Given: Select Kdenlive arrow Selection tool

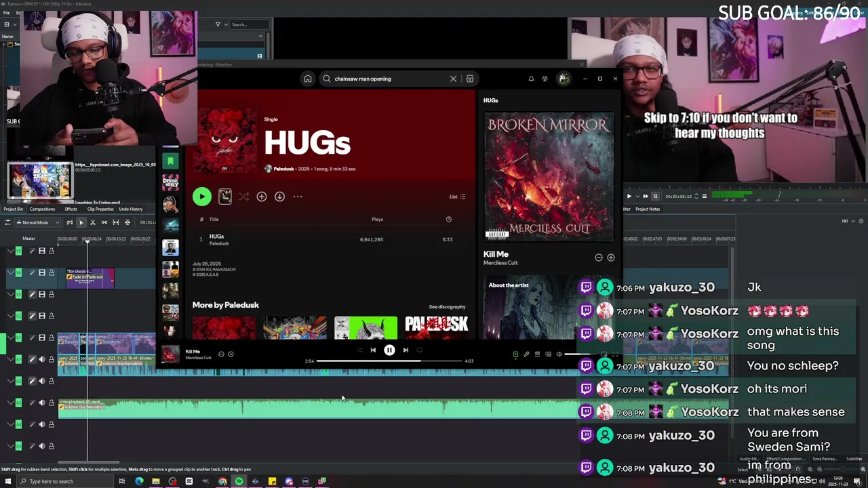Looking at the screenshot, I should pyautogui.click(x=81, y=222).
